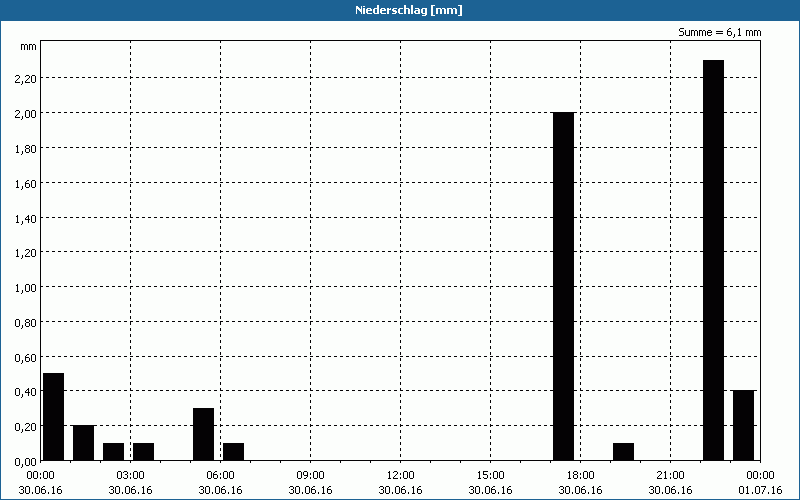The height and width of the screenshot is (500, 800).
Task: Click the 0,20 mm bar after 00:00
Action: click(83, 443)
